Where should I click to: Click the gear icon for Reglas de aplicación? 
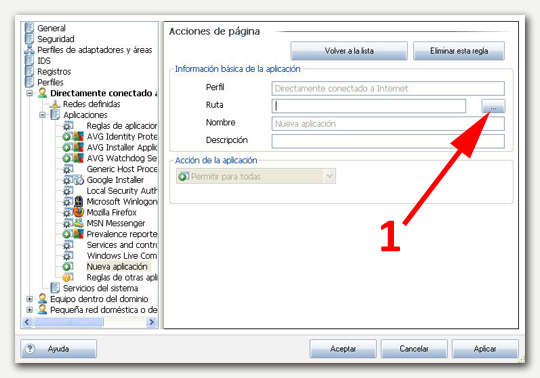[68, 126]
